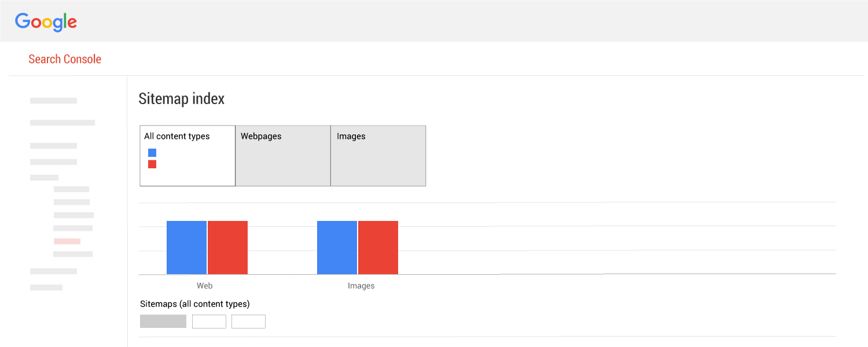Switch to the Images tab
The width and height of the screenshot is (868, 347).
378,156
